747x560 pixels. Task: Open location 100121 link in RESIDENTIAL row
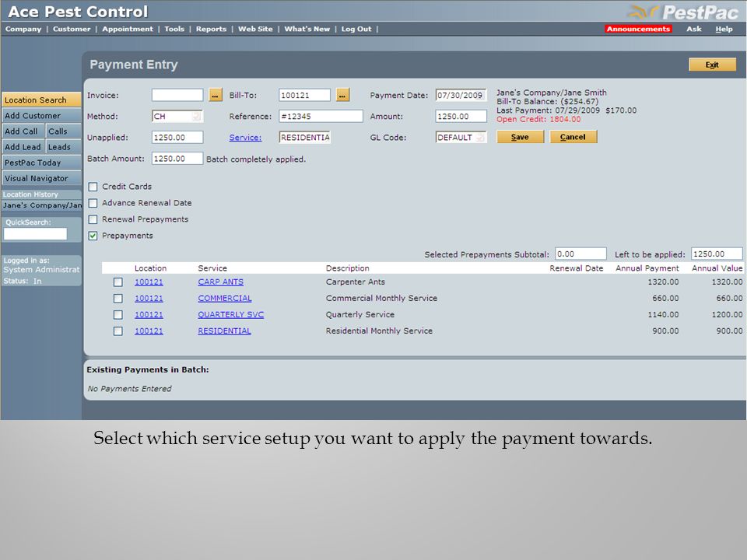pyautogui.click(x=149, y=331)
